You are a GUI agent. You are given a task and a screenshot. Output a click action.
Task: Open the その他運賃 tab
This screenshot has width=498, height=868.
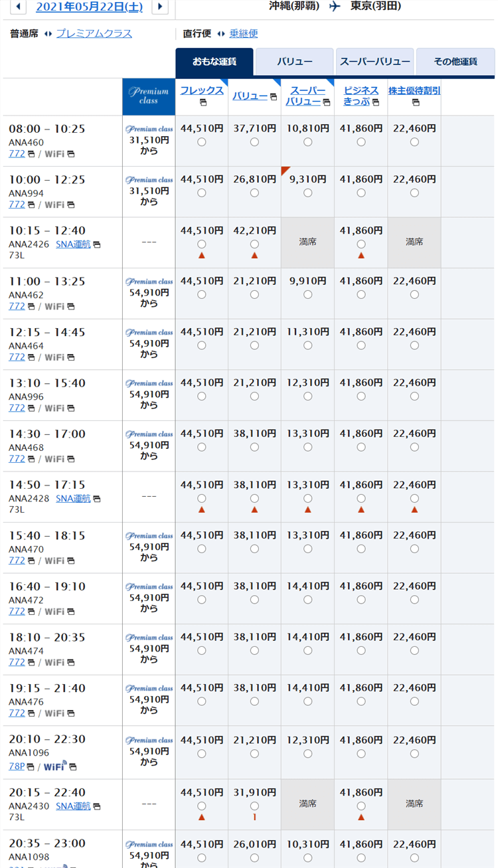[455, 62]
